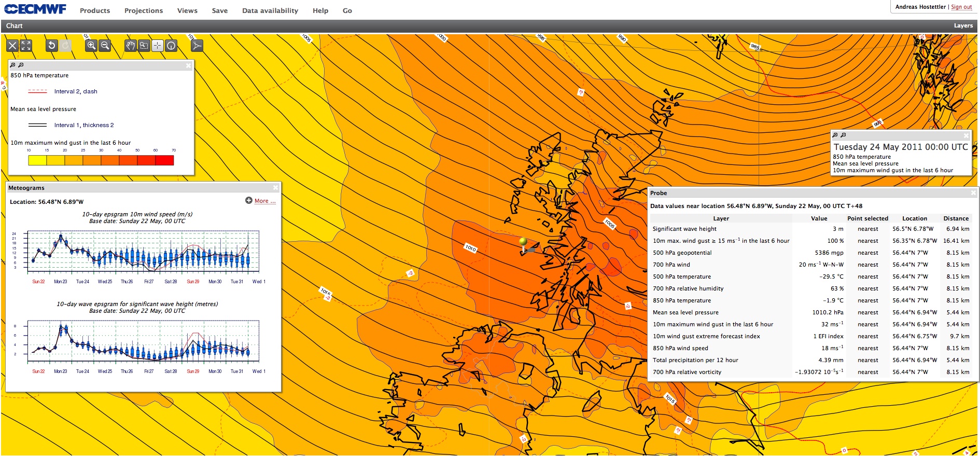Click the Value column header in Probe
Screen dimensions: 980x456
[819, 218]
